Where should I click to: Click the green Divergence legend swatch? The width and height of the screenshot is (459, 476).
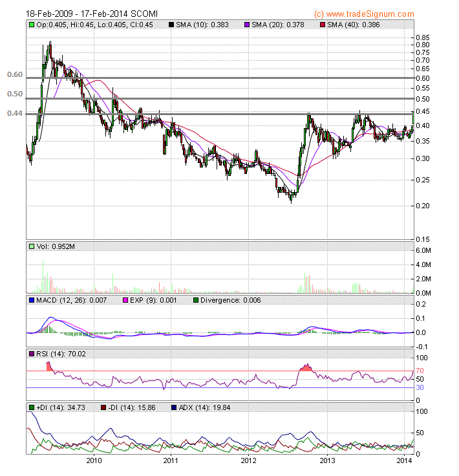(x=196, y=300)
